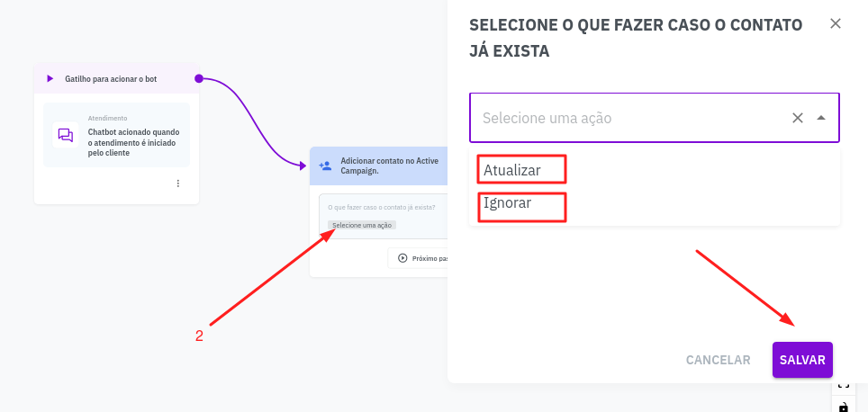Collapse the dropdown using the caret arrow
This screenshot has width=868, height=412.
[x=821, y=118]
